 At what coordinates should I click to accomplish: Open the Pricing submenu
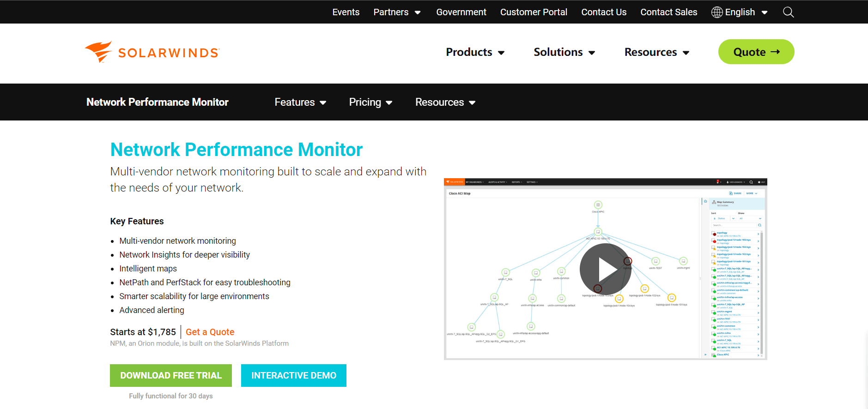(x=370, y=102)
